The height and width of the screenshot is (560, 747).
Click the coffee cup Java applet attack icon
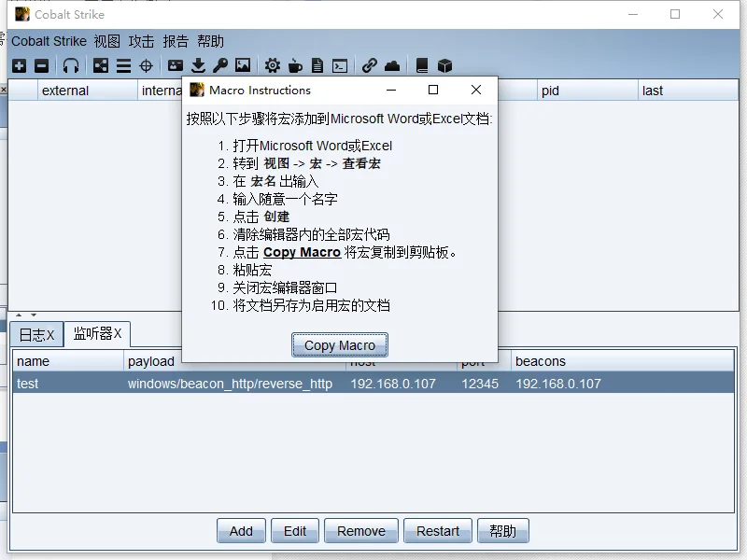tap(295, 65)
